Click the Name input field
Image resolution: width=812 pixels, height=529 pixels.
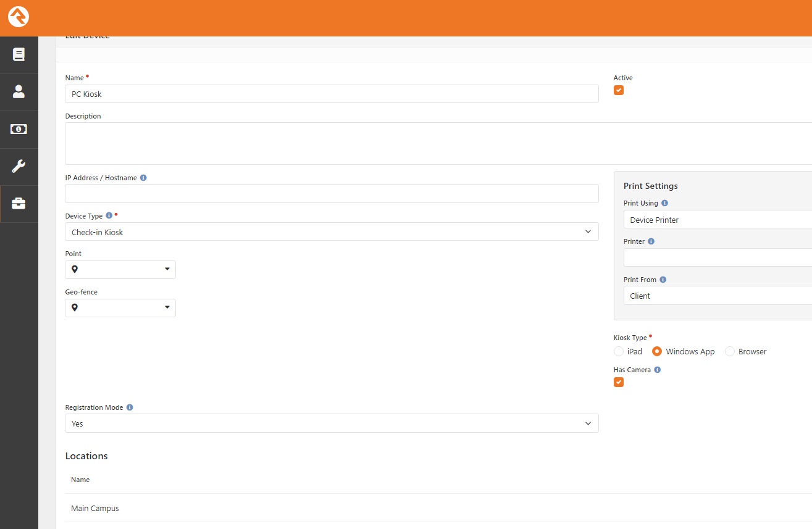[x=332, y=94]
